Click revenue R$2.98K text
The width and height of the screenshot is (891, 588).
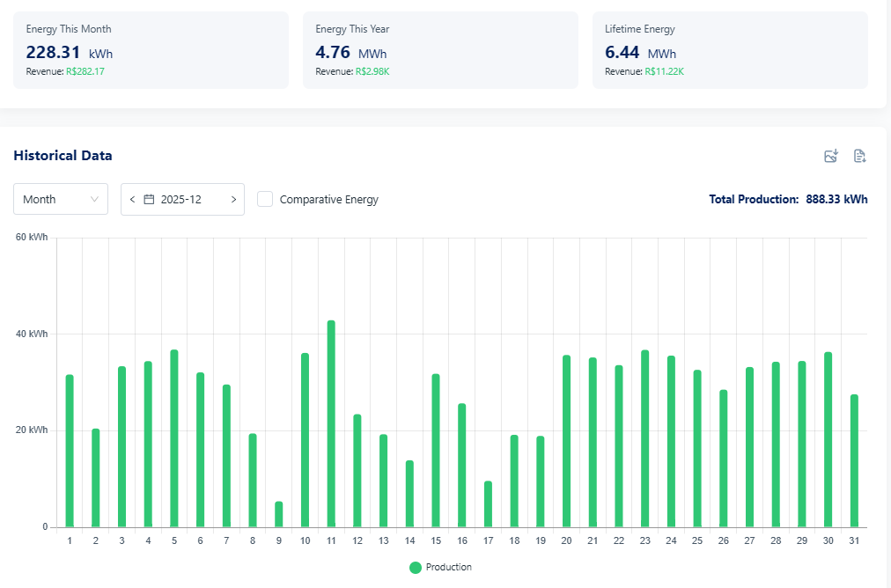pyautogui.click(x=372, y=71)
